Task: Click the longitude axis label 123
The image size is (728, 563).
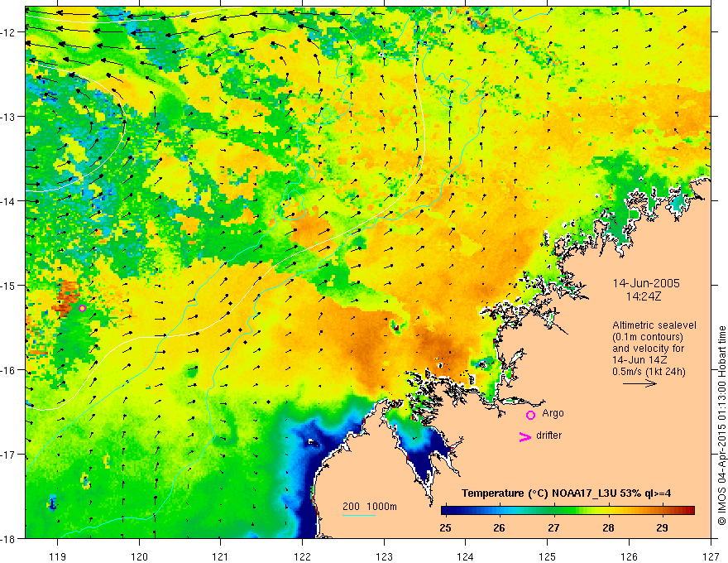Action: click(384, 556)
